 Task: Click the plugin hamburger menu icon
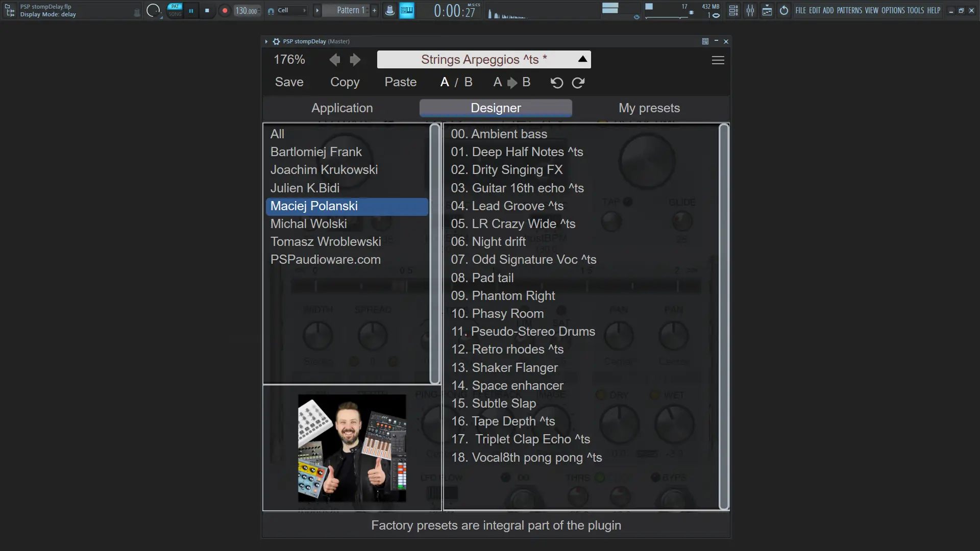point(718,60)
